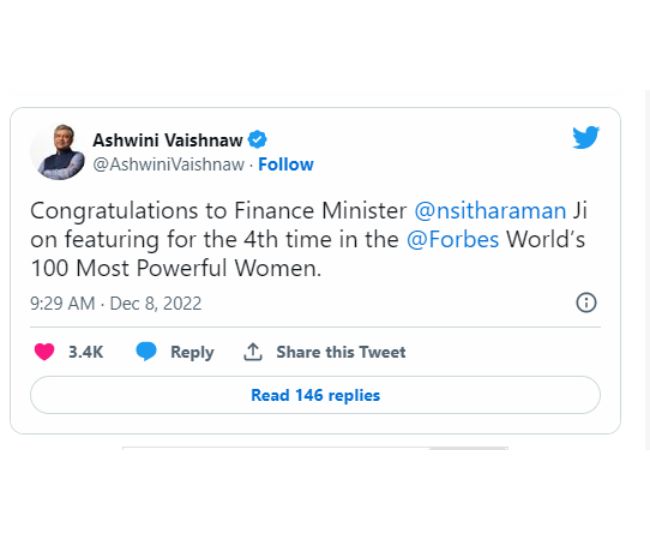The height and width of the screenshot is (540, 650).
Task: Open Ashwini Vaishnaw's profile picture
Action: tap(58, 152)
